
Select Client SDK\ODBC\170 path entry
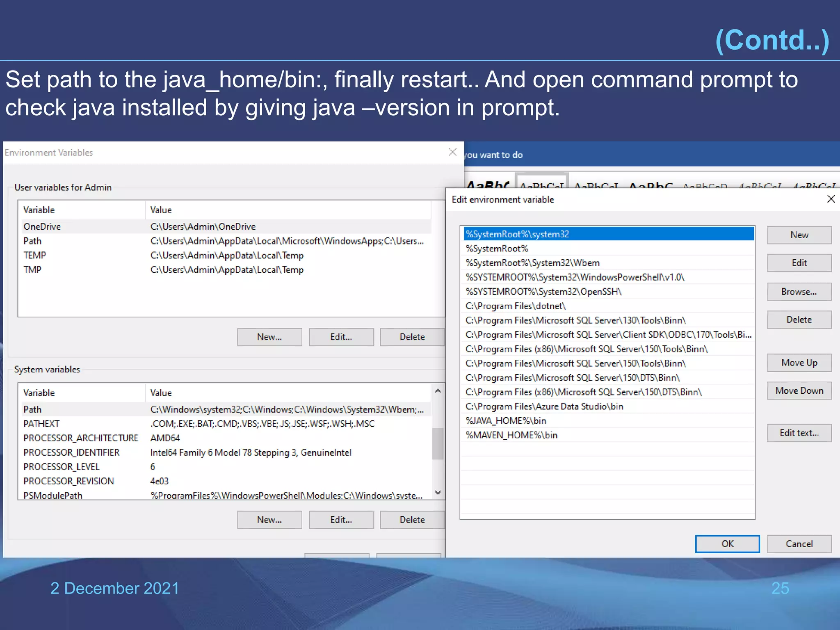(609, 335)
